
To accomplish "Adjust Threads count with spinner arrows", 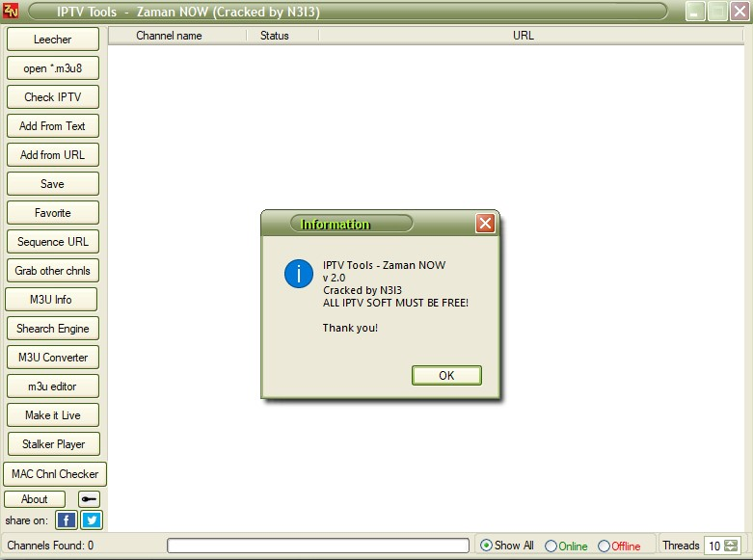I will (x=732, y=546).
